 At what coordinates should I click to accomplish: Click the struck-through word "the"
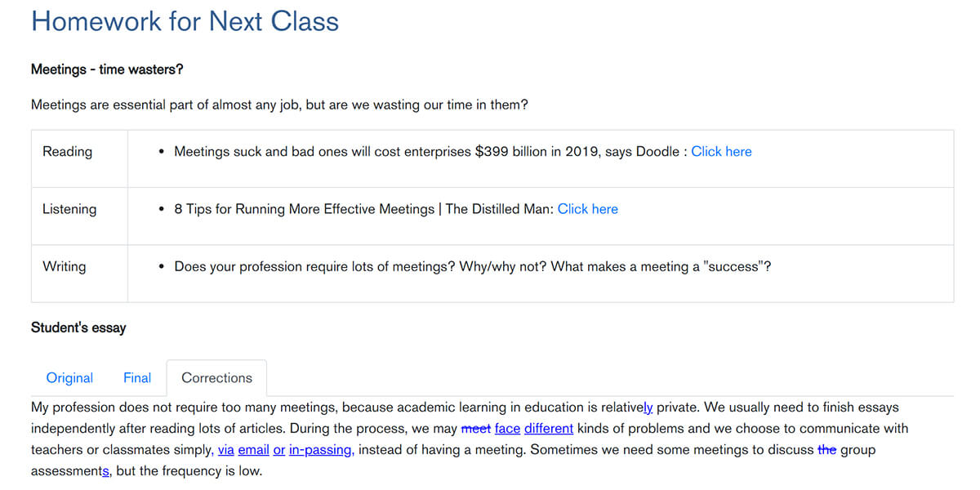(827, 450)
